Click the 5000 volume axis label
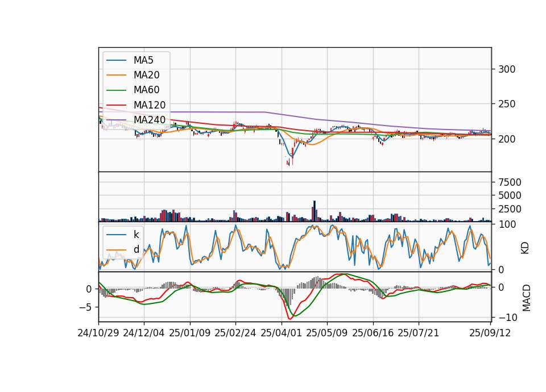 (510, 195)
